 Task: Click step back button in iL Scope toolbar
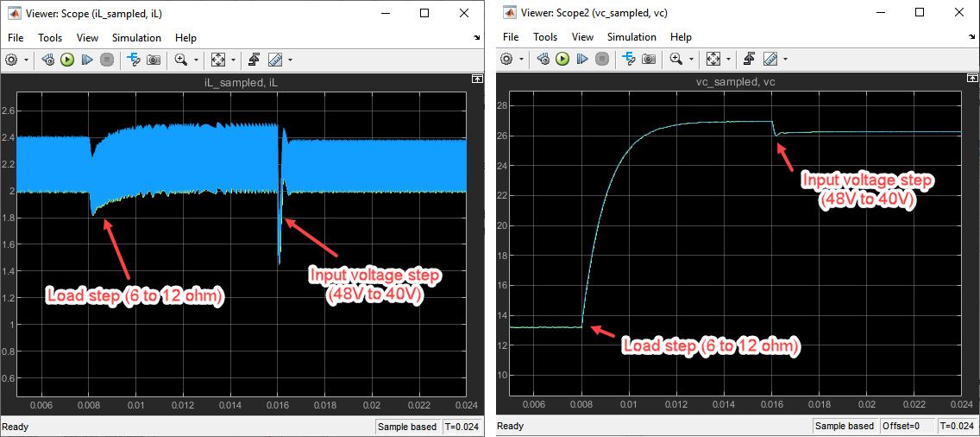click(48, 60)
